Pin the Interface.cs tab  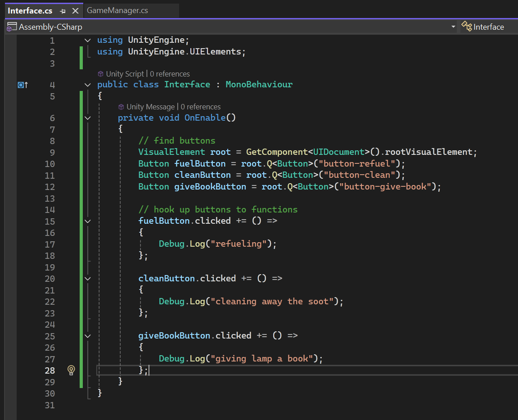63,11
